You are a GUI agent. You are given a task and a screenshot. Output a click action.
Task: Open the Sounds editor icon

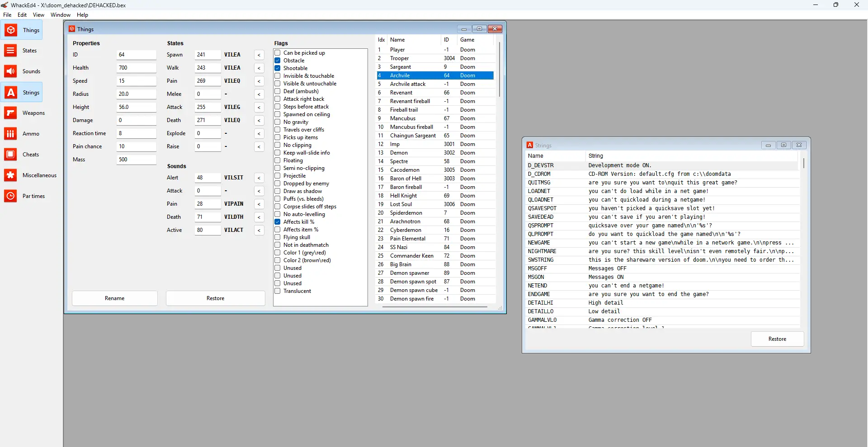[11, 71]
